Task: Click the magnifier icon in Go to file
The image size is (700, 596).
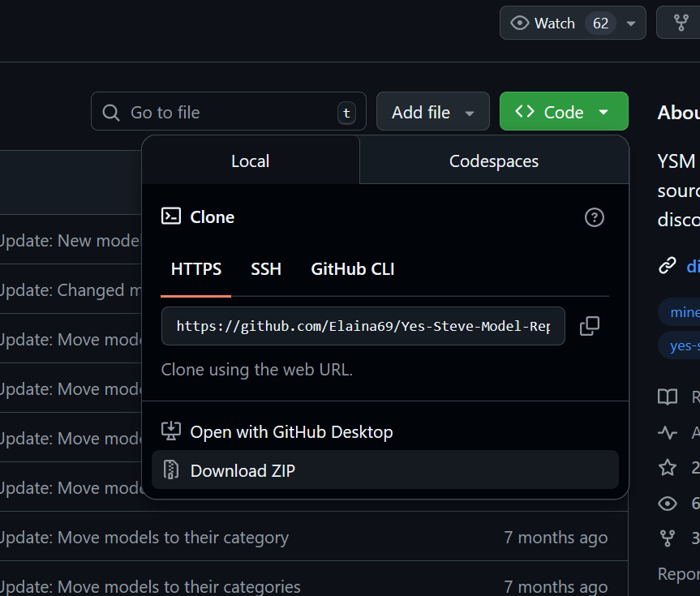Action: pyautogui.click(x=112, y=112)
